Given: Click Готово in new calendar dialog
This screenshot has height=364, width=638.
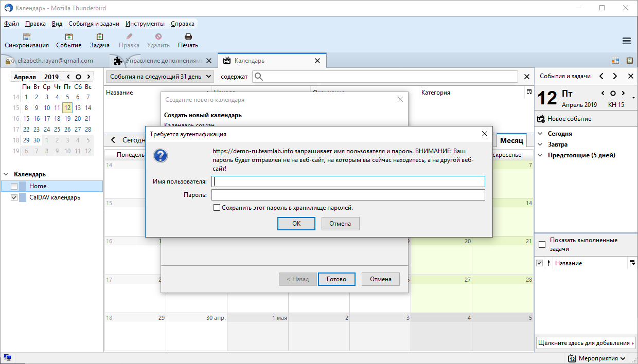Looking at the screenshot, I should pyautogui.click(x=336, y=279).
